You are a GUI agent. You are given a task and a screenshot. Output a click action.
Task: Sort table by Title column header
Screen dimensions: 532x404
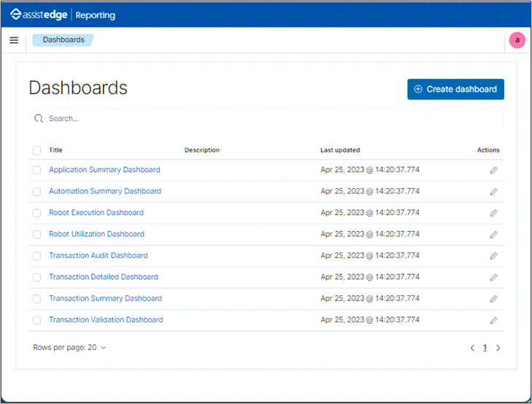55,150
